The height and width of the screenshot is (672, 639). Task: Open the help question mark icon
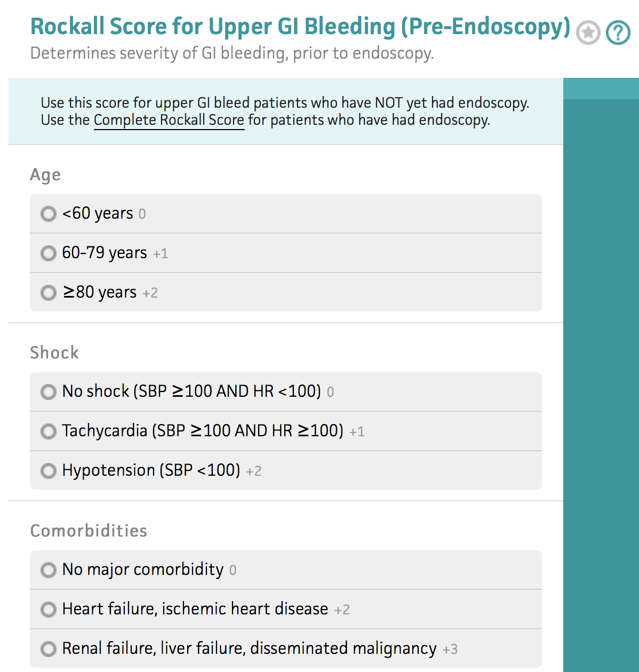point(618,33)
